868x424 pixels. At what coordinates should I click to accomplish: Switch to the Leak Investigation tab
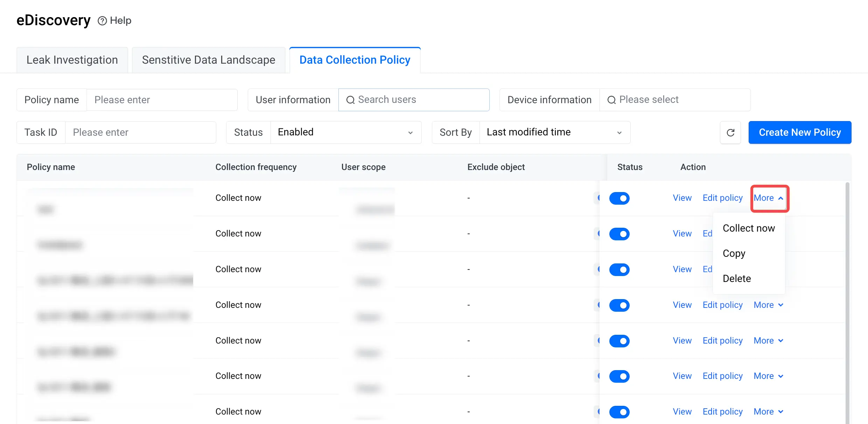[x=72, y=60]
